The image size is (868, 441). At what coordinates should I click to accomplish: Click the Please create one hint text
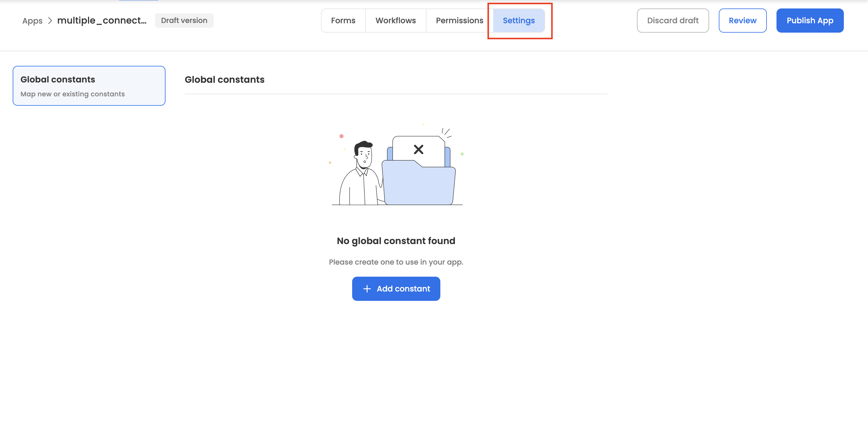pos(396,262)
